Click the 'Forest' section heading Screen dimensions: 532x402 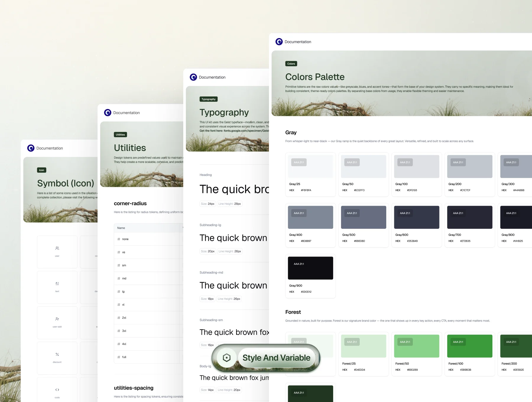coord(293,312)
